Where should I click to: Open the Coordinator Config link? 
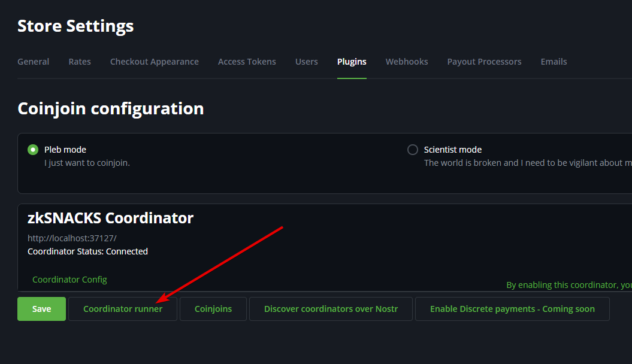click(69, 280)
